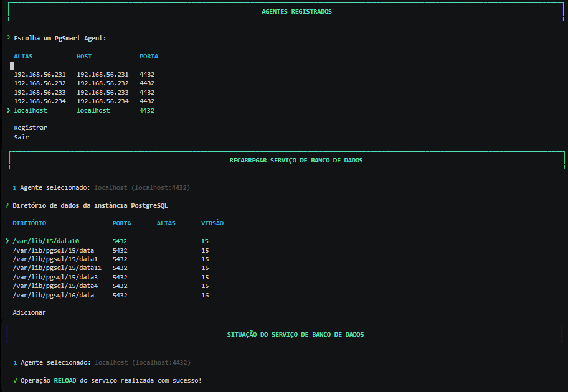This screenshot has width=568, height=392.
Task: Click the DIRETÓRIO column header
Action: (29, 223)
